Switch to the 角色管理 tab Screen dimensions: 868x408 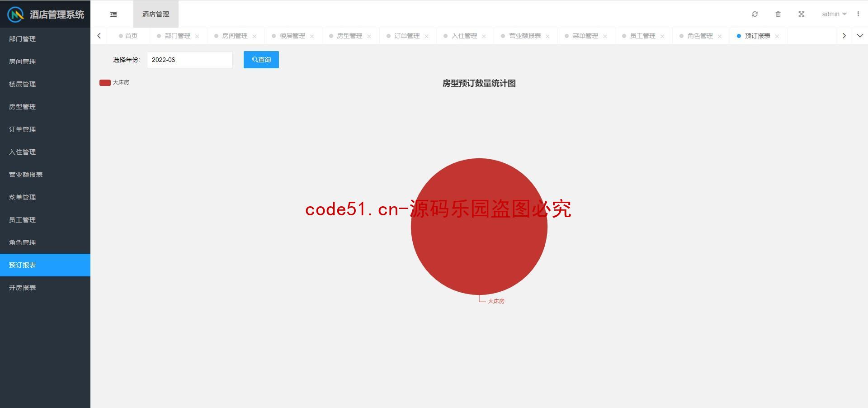pyautogui.click(x=700, y=36)
